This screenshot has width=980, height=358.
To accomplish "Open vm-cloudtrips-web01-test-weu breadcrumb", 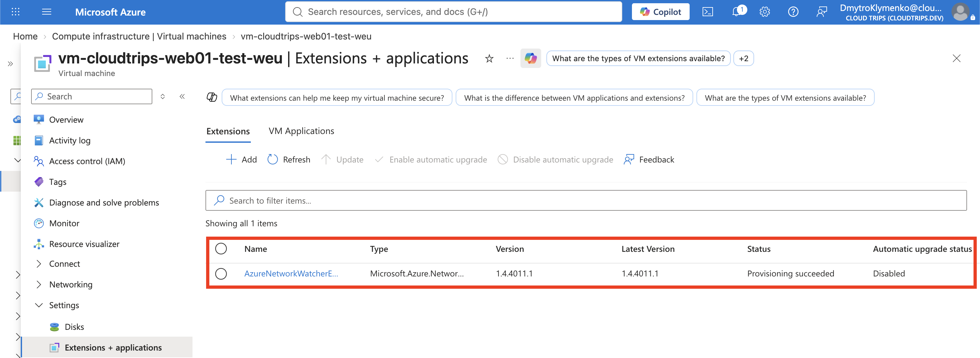I will click(306, 36).
